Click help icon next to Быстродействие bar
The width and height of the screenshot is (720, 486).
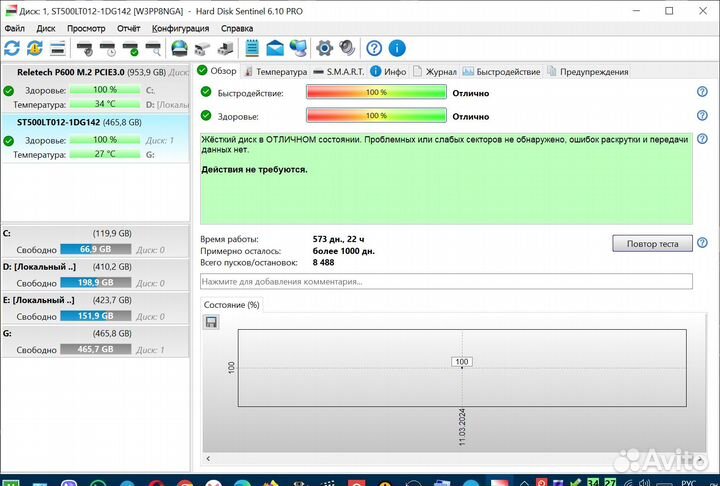[702, 91]
